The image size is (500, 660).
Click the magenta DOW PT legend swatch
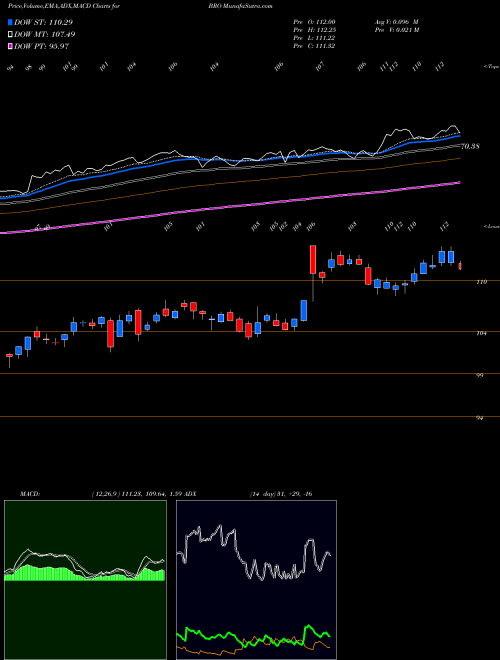click(x=11, y=46)
